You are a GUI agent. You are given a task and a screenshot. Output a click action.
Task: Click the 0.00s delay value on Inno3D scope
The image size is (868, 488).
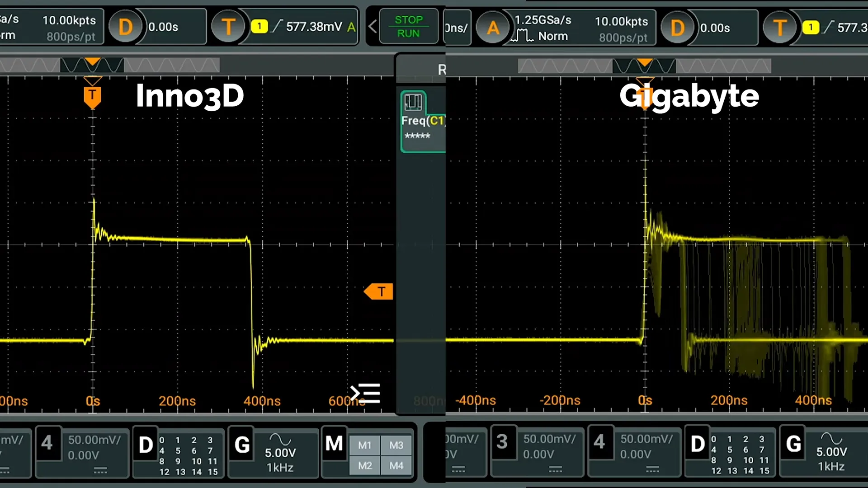(163, 27)
